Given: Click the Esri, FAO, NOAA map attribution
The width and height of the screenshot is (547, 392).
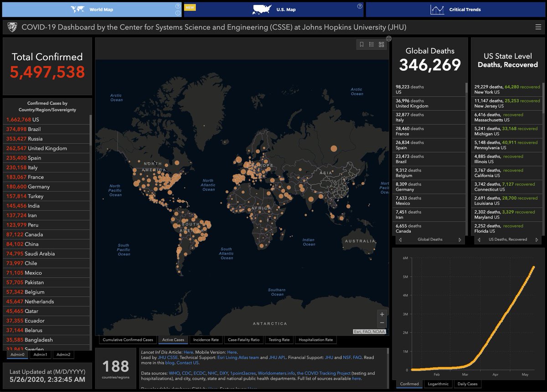Looking at the screenshot, I should pyautogui.click(x=370, y=332).
